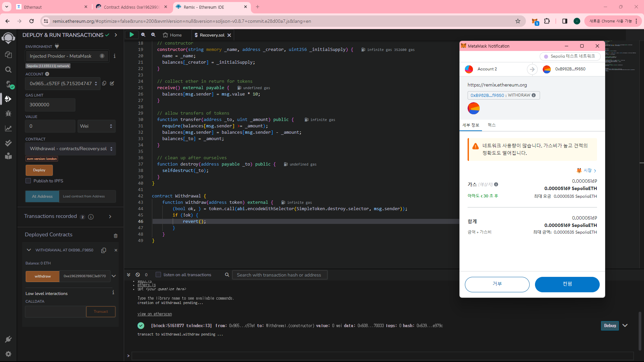
Task: Remove the WITHDRAWAL deployed contract instance
Action: (x=116, y=250)
